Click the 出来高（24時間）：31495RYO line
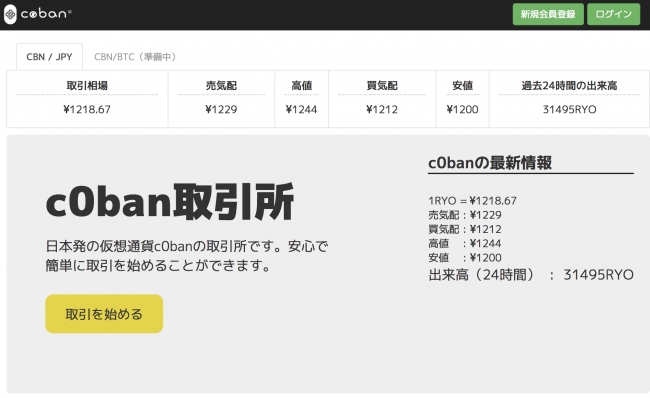Screen dimensions: 650x398 [531, 274]
